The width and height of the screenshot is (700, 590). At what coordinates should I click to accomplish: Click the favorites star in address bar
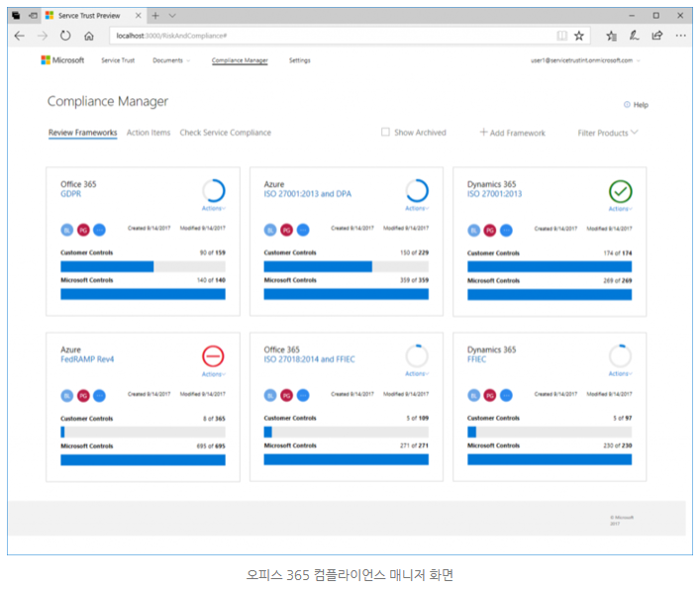click(x=579, y=36)
